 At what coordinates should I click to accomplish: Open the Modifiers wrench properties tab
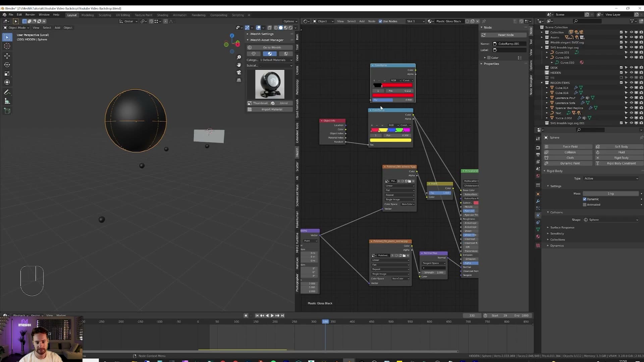click(538, 201)
